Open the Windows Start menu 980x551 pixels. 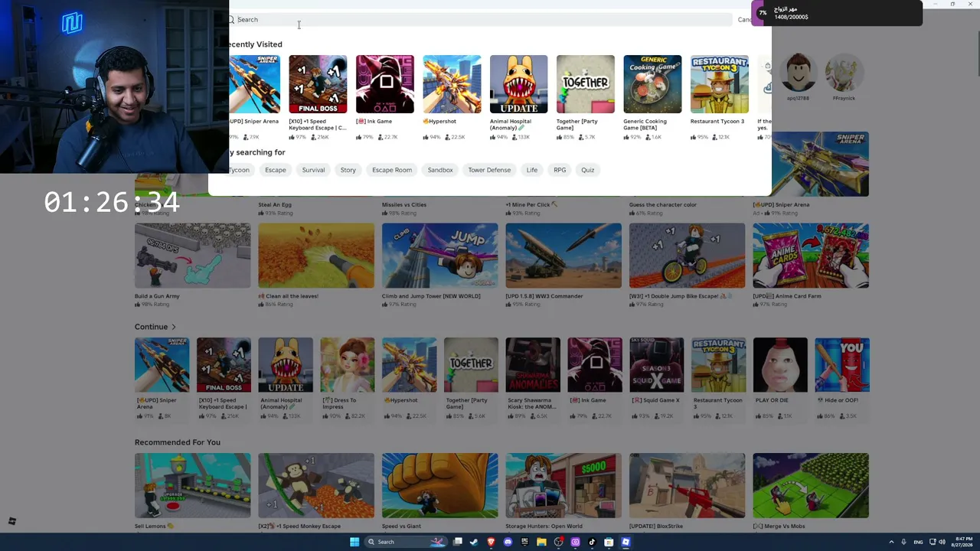click(x=354, y=542)
